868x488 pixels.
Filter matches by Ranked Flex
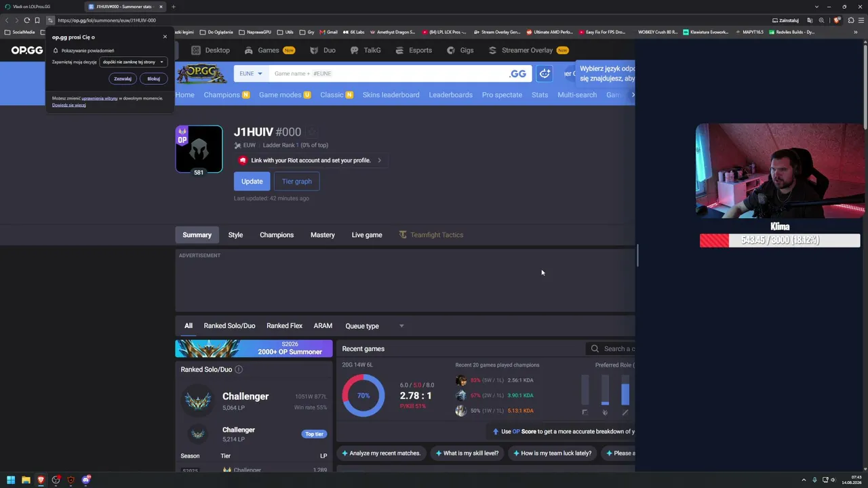click(x=284, y=326)
